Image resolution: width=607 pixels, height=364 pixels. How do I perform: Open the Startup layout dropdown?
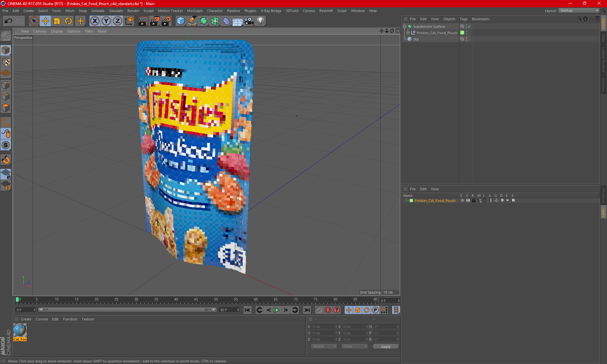click(579, 10)
